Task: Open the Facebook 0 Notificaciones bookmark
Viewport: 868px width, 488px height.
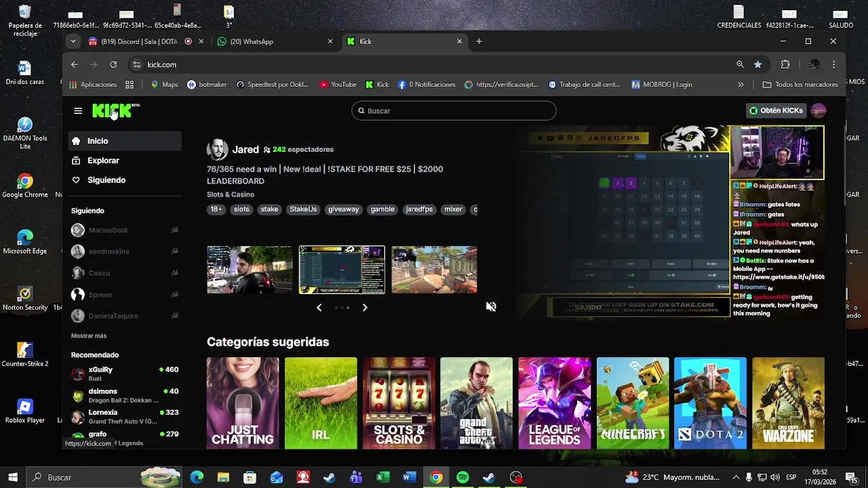Action: tap(427, 85)
